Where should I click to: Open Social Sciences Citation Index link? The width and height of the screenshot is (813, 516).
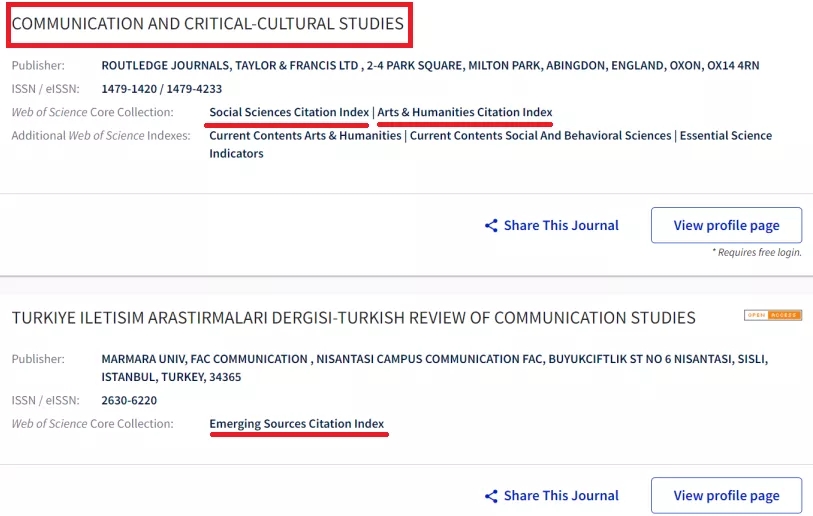(x=289, y=112)
